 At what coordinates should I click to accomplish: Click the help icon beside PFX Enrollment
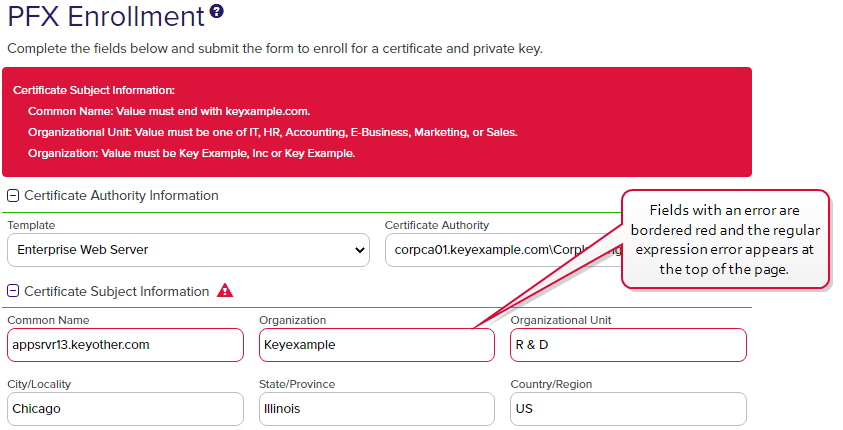click(x=217, y=11)
